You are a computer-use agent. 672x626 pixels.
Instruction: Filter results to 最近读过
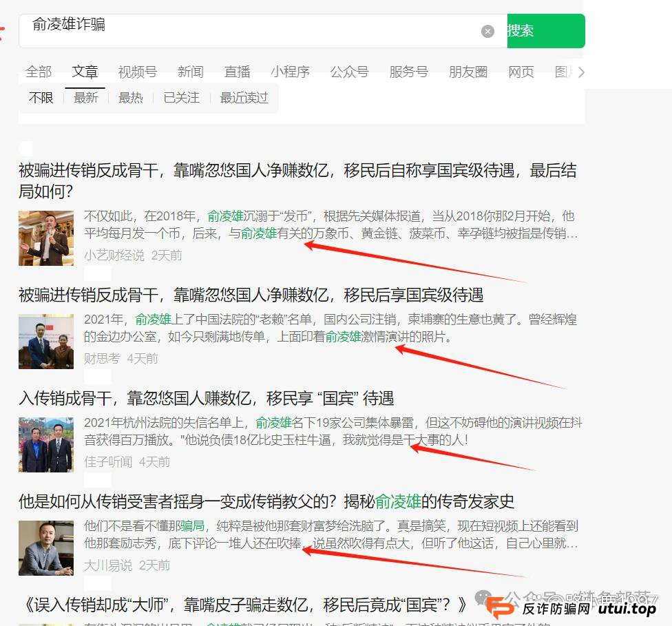coord(244,98)
